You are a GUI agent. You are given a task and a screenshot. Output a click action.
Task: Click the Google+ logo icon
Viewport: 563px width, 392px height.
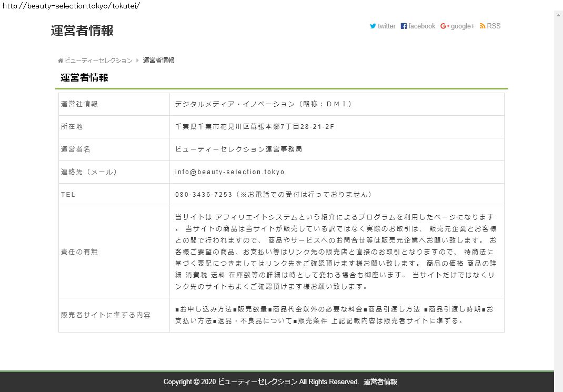[x=445, y=26]
